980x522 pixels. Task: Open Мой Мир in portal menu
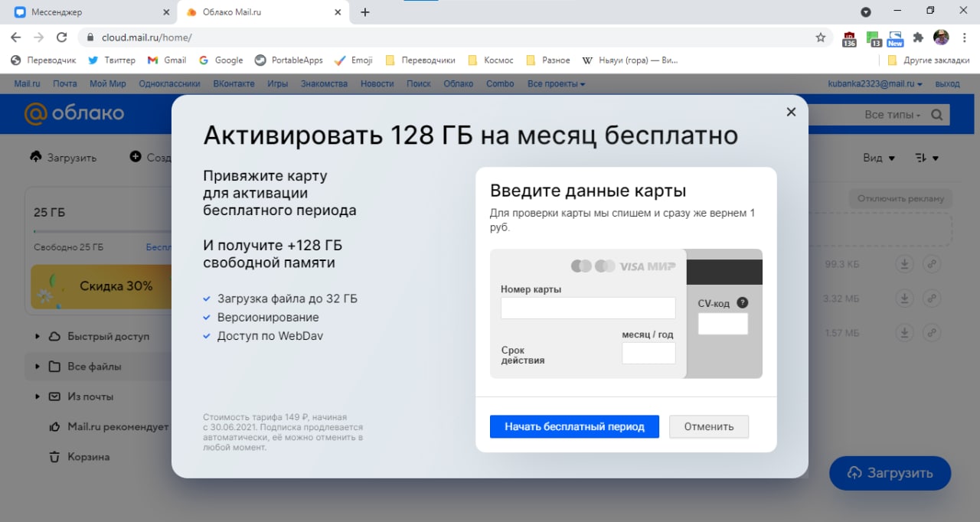(x=108, y=83)
